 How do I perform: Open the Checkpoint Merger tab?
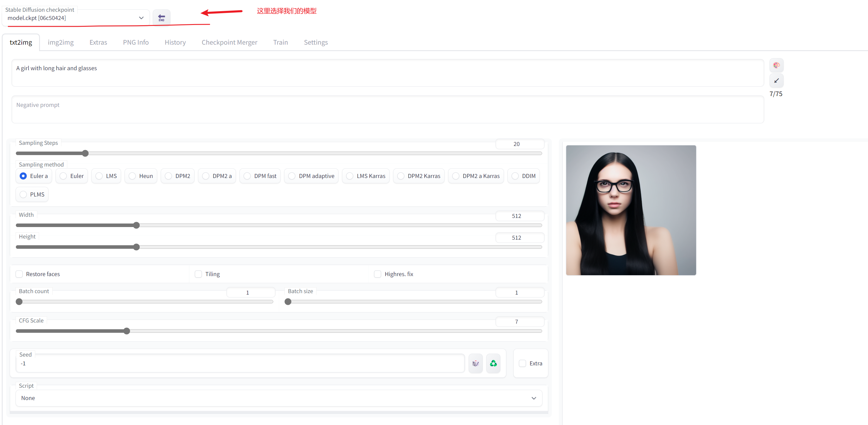229,42
